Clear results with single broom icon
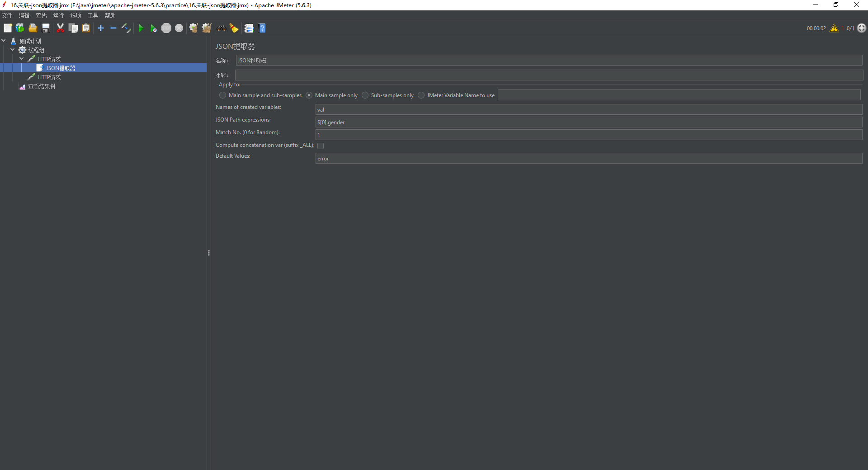The height and width of the screenshot is (470, 868). click(193, 28)
